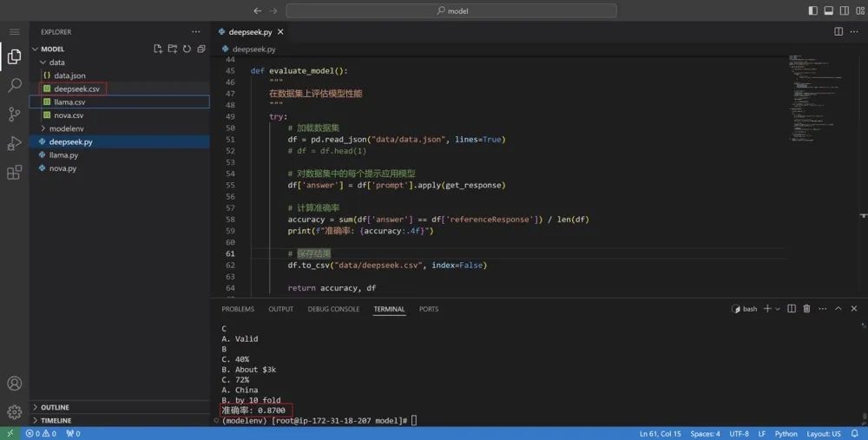Image resolution: width=868 pixels, height=440 pixels.
Task: Refresh the Explorer file tree
Action: 187,49
